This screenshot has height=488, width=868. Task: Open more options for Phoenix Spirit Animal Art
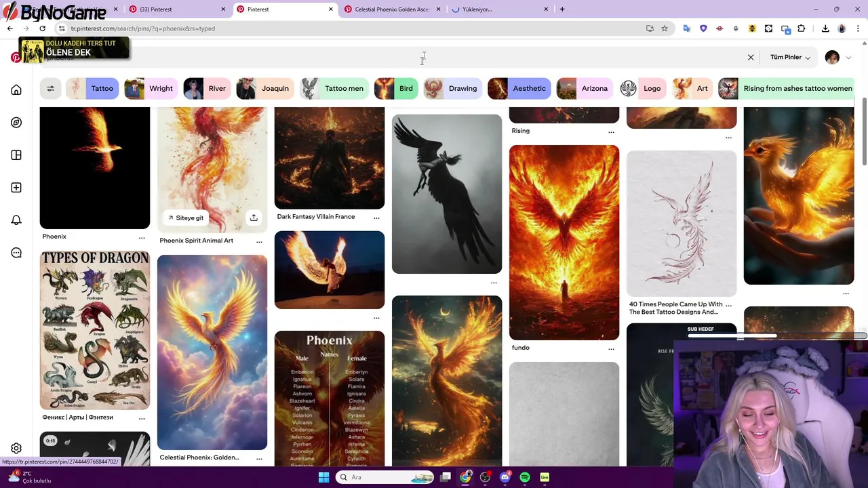(259, 242)
